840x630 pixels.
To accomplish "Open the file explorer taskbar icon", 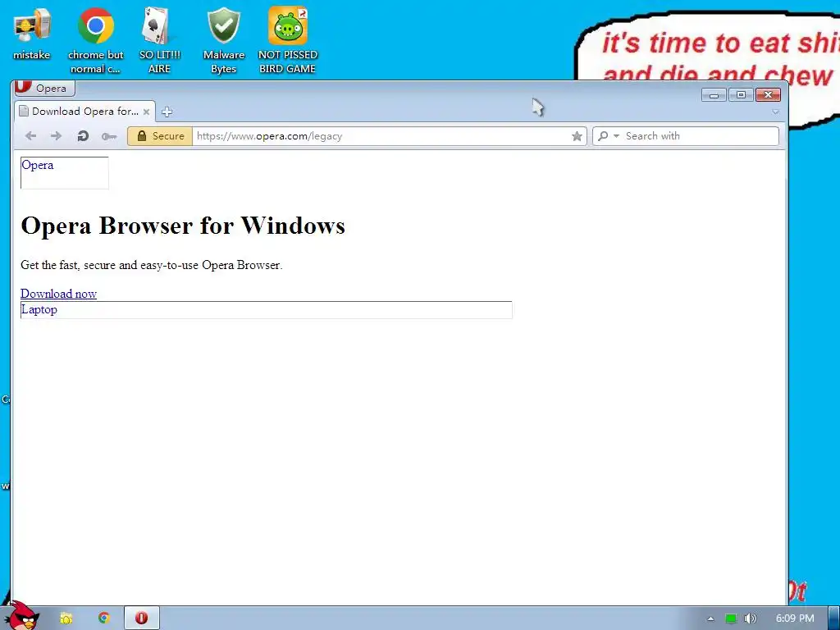I will (x=66, y=619).
